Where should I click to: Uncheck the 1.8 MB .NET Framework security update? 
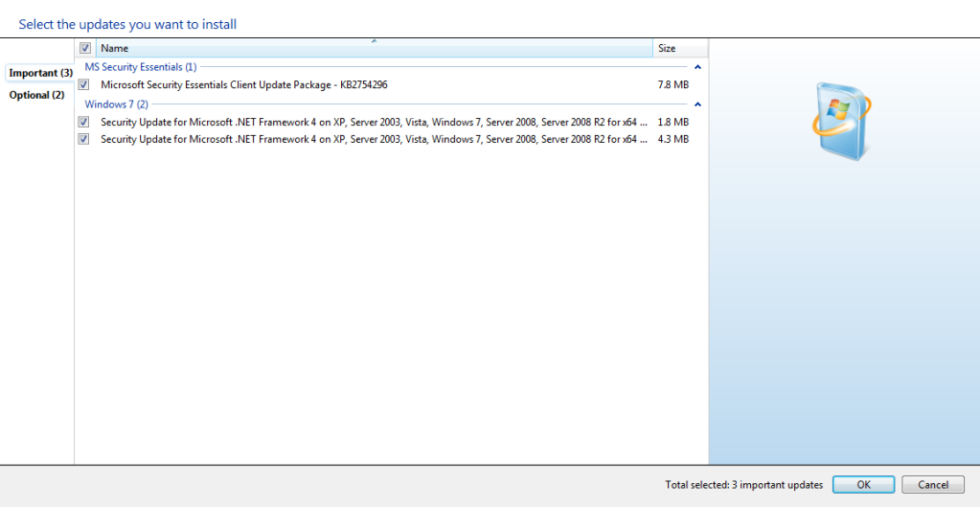83,122
